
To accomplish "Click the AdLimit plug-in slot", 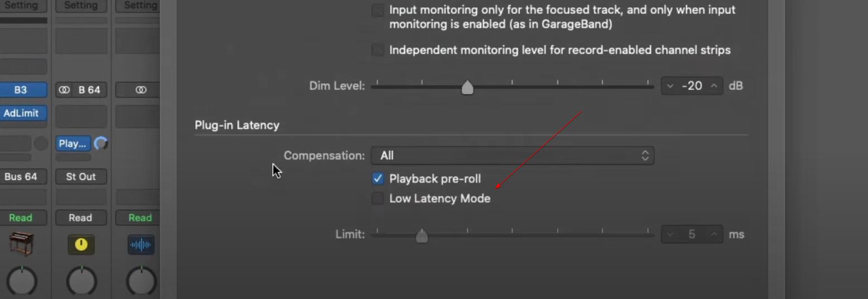I will [21, 113].
